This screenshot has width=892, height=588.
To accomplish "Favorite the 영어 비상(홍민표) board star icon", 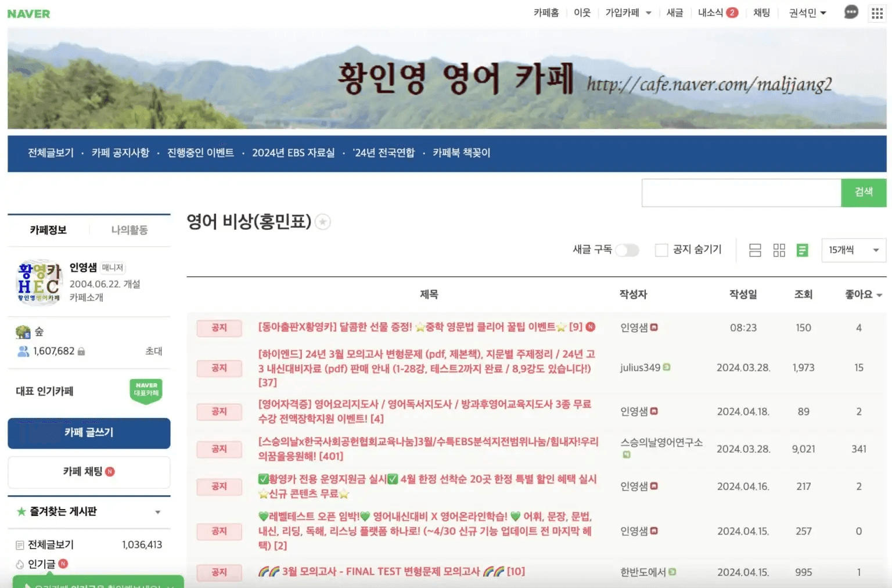I will [323, 222].
